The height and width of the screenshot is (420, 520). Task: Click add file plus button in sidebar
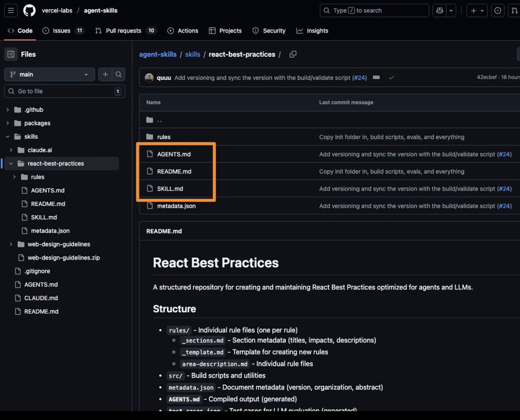pyautogui.click(x=105, y=75)
